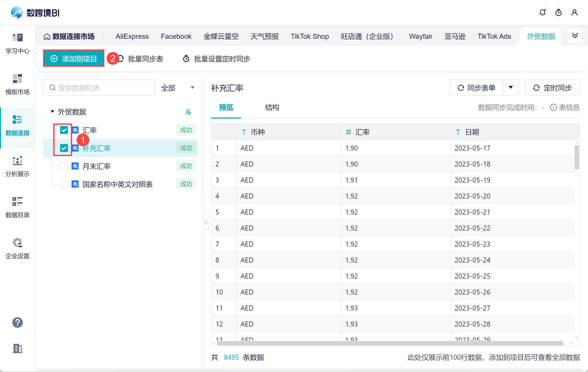The width and height of the screenshot is (588, 372).
Task: Click the 定时同步 button
Action: coord(552,88)
